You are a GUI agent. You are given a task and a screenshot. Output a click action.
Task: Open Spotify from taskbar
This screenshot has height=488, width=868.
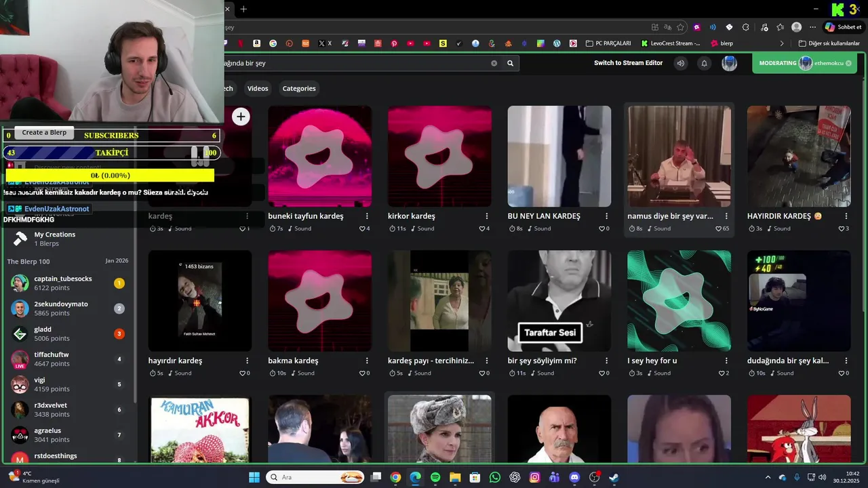(x=435, y=477)
